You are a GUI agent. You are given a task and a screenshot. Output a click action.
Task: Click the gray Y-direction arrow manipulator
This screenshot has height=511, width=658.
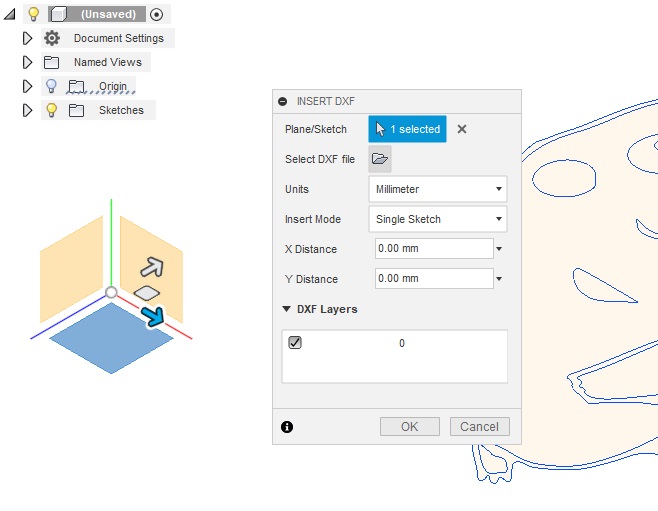coord(152,267)
